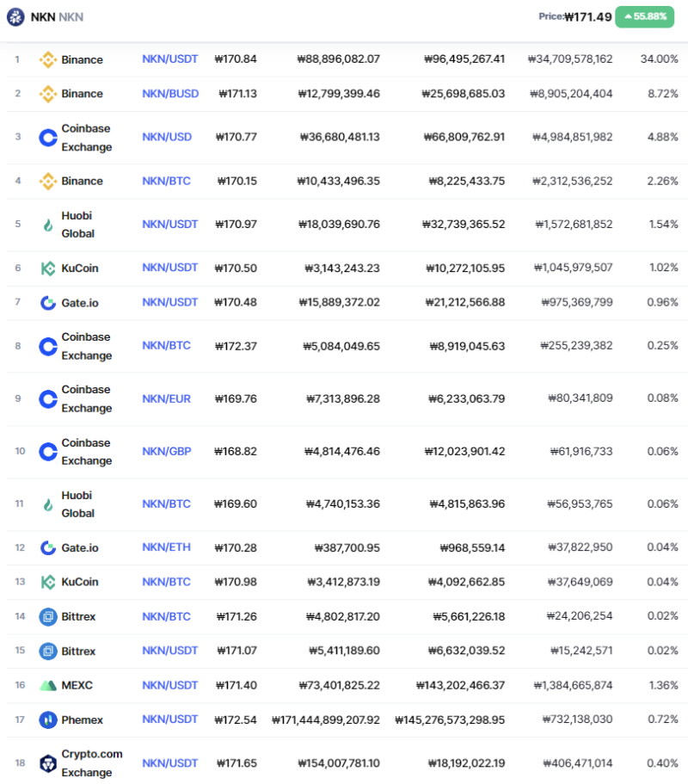The image size is (688, 784).
Task: Open NKN/BTC pair in row 4
Action: coord(166,181)
